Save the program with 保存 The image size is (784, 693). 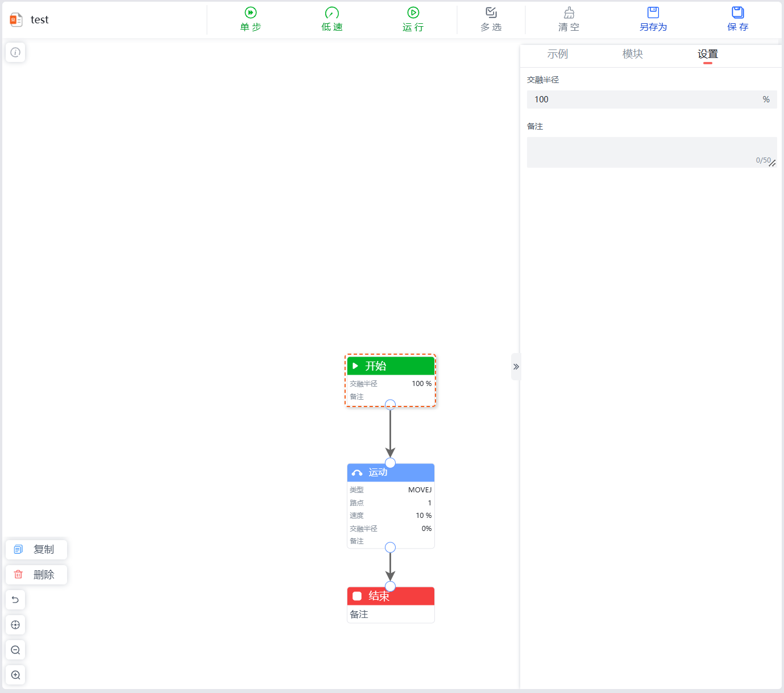pyautogui.click(x=737, y=19)
